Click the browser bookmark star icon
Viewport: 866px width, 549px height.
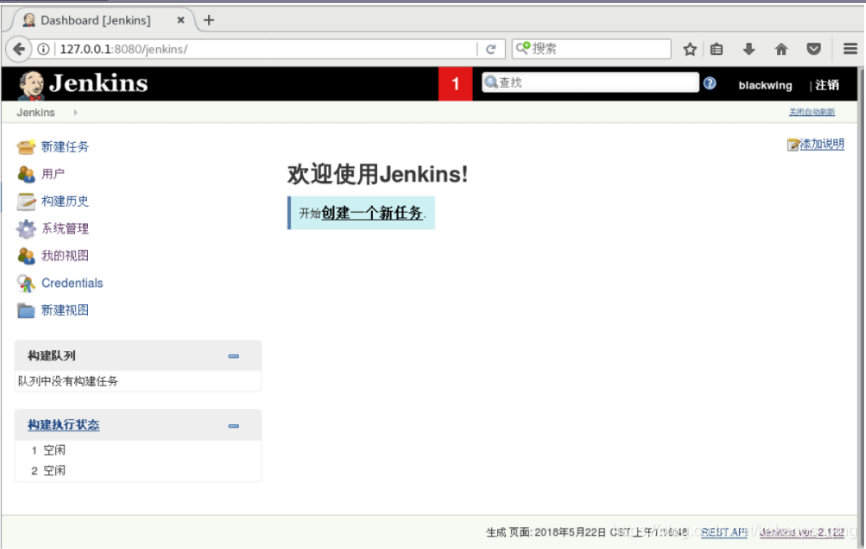click(x=690, y=49)
